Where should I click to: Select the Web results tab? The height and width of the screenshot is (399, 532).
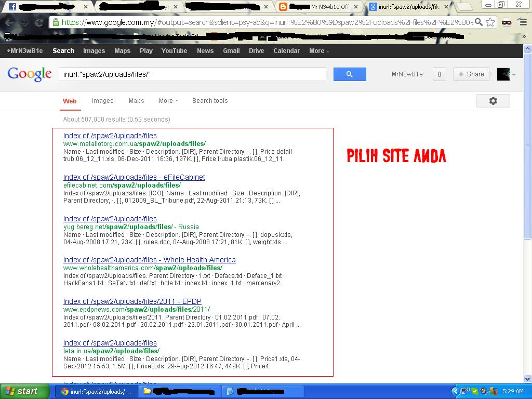coord(70,101)
